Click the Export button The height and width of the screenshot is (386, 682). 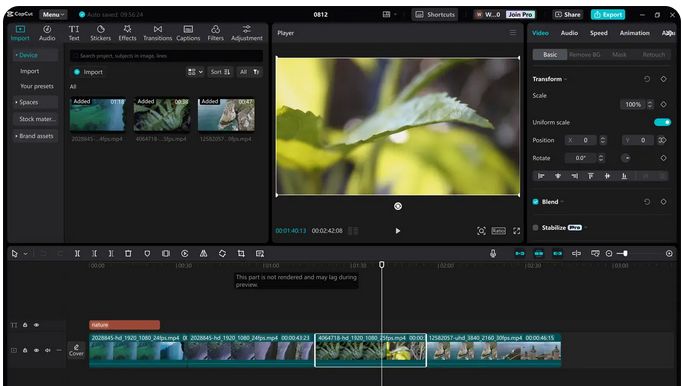tap(608, 14)
